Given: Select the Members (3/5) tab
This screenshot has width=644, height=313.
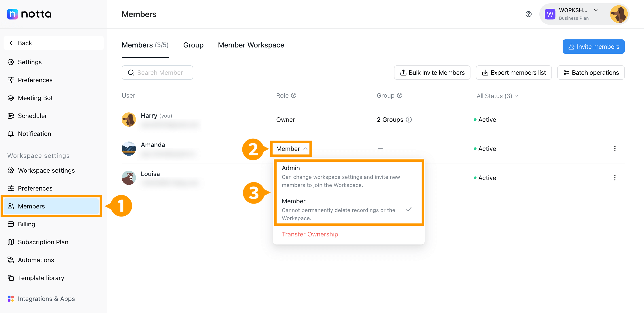Looking at the screenshot, I should tap(145, 45).
